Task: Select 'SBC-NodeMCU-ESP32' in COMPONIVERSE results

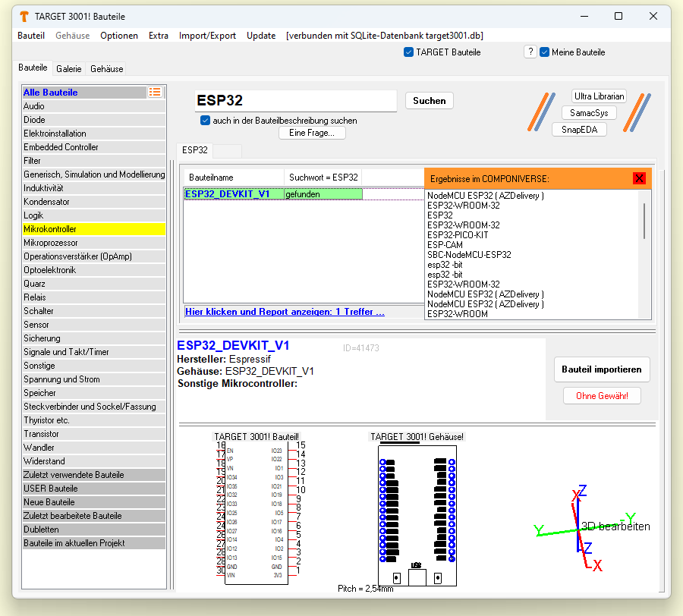Action: (x=469, y=255)
